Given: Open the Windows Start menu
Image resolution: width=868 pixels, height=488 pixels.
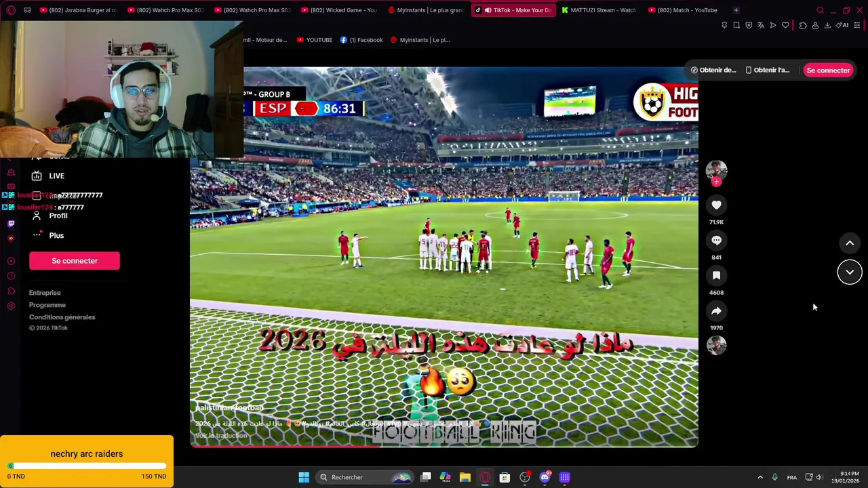Looking at the screenshot, I should click(x=304, y=477).
